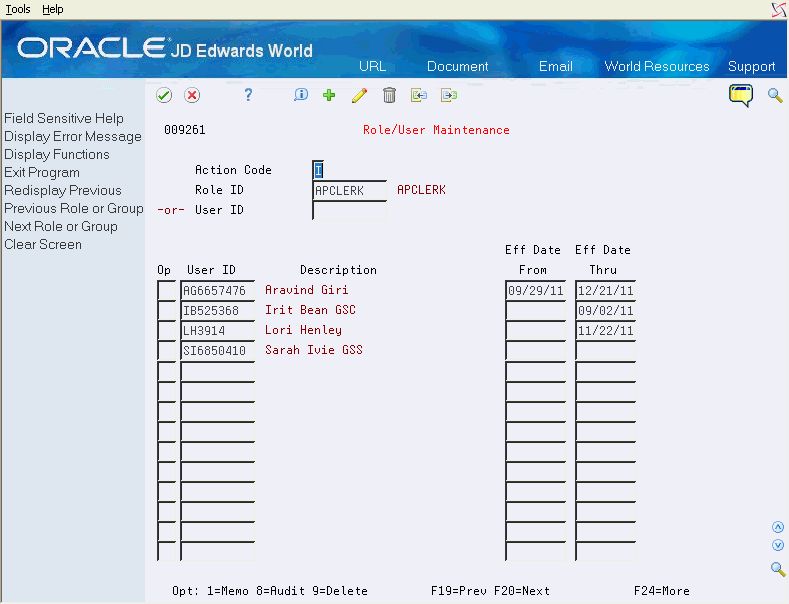Click the scroll down arrow icon
This screenshot has height=604, width=789.
778,545
